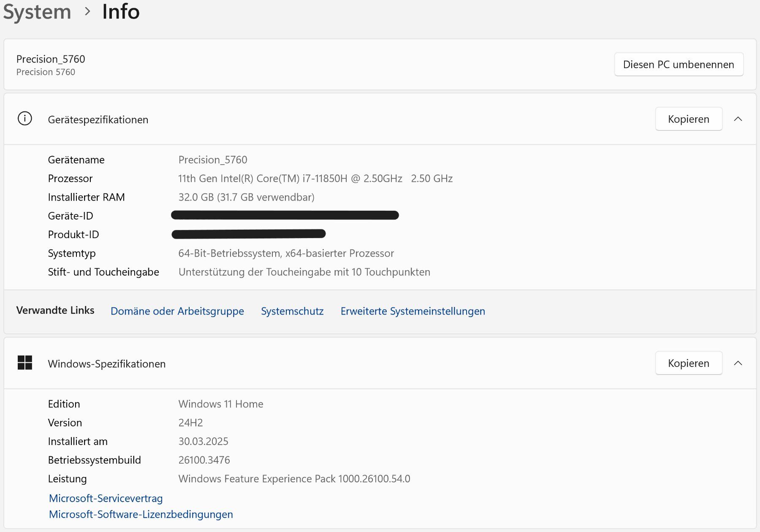This screenshot has width=760, height=532.
Task: Click Diesen PC umbenennen button
Action: (x=679, y=64)
